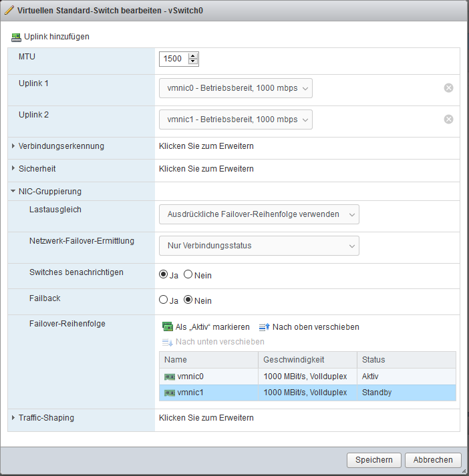Remove Uplink 2 with its X icon

tap(448, 119)
